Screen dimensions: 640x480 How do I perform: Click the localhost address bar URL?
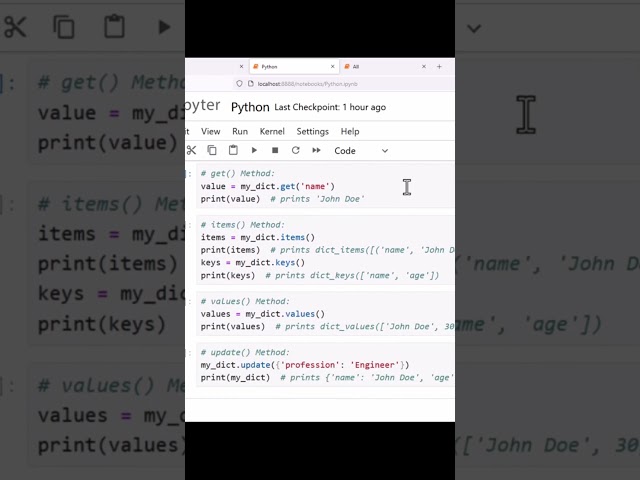[307, 84]
